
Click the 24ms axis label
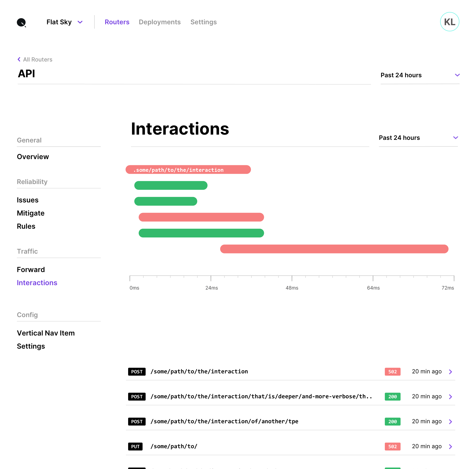click(211, 288)
